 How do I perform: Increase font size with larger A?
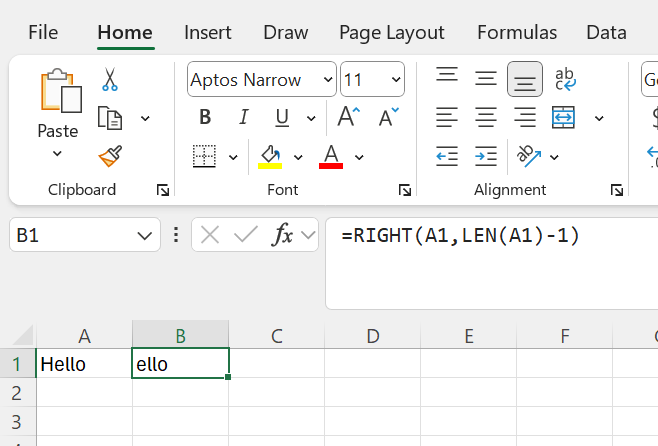tap(349, 117)
